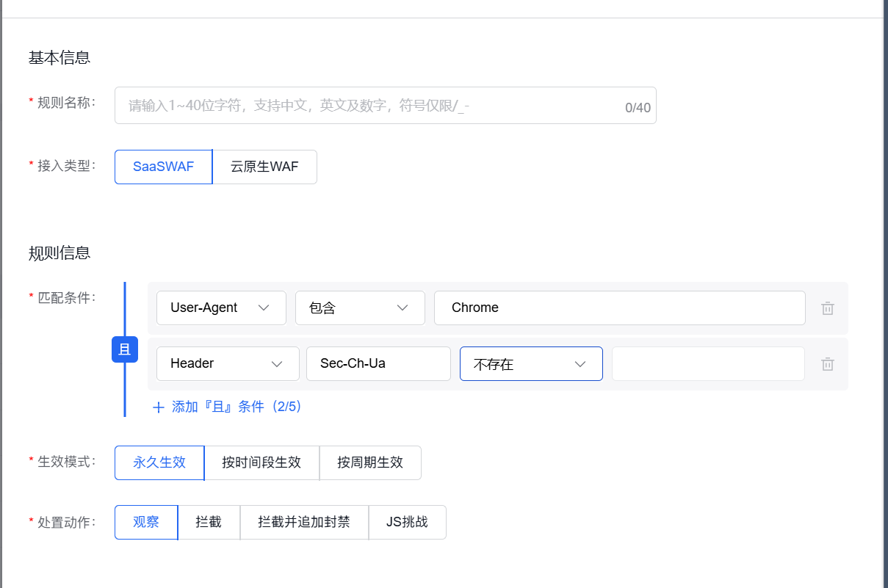Select 永久生效 effective mode
Viewport: 888px width, 588px height.
click(x=159, y=462)
